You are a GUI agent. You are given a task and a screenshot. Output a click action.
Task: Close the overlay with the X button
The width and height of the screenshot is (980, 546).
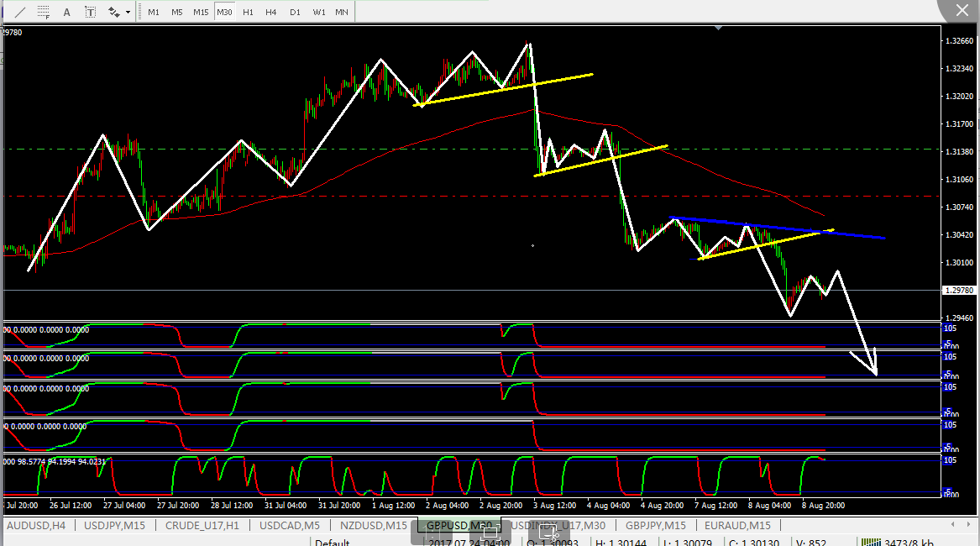click(x=962, y=10)
